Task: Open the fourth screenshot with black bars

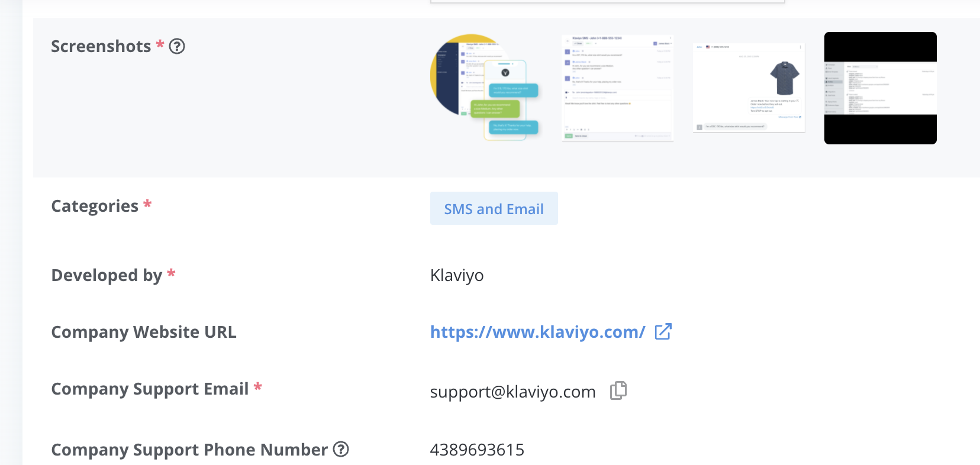Action: 881,88
